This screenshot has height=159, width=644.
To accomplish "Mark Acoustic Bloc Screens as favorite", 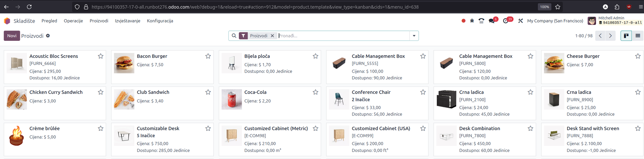I will tap(101, 56).
